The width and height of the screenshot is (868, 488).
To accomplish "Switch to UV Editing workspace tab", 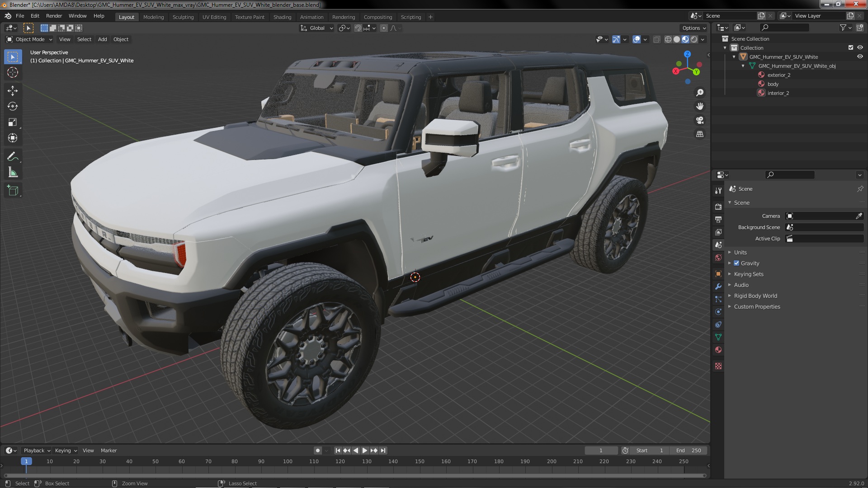I will tap(214, 17).
